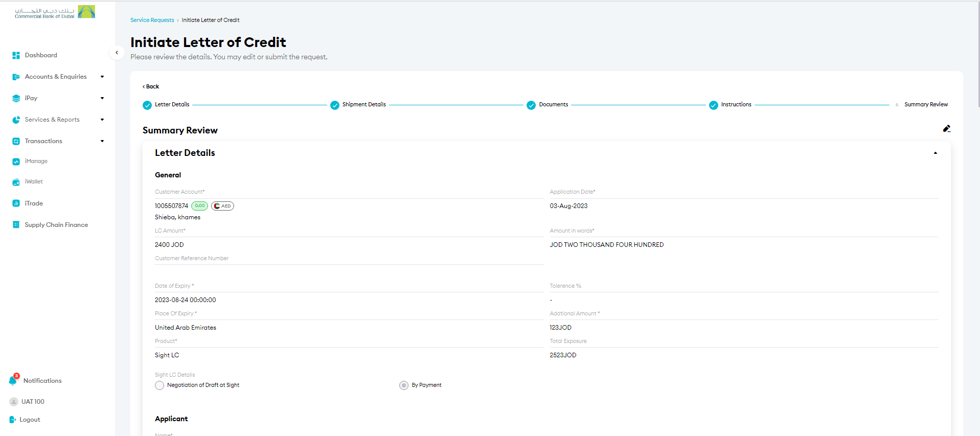Open the Notifications link
This screenshot has height=436, width=980.
coord(42,381)
